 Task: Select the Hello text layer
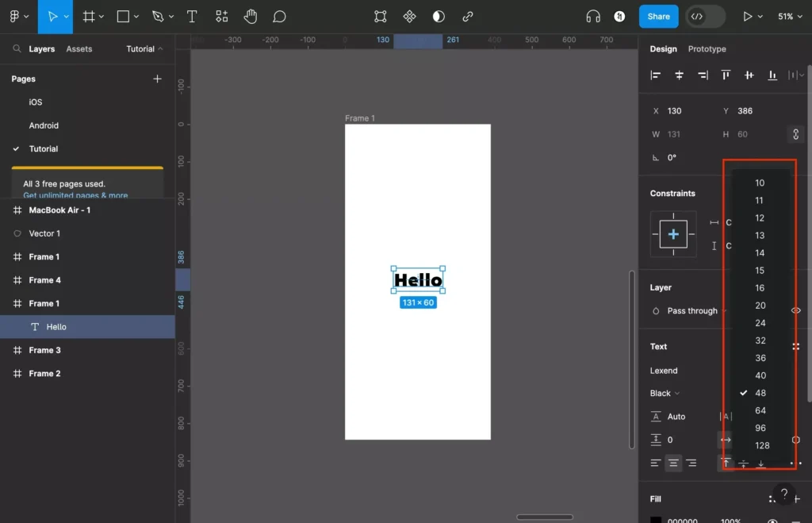pos(87,326)
